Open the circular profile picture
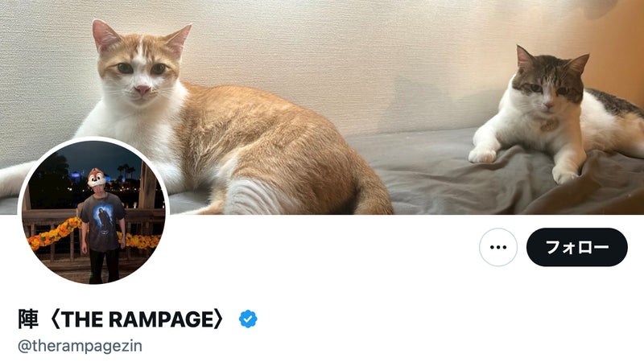Viewport: 644px width, 362px height. pyautogui.click(x=93, y=212)
